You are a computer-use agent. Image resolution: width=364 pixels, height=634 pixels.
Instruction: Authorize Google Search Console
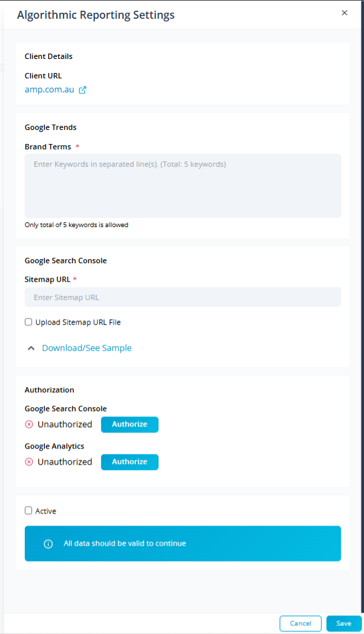(x=130, y=424)
